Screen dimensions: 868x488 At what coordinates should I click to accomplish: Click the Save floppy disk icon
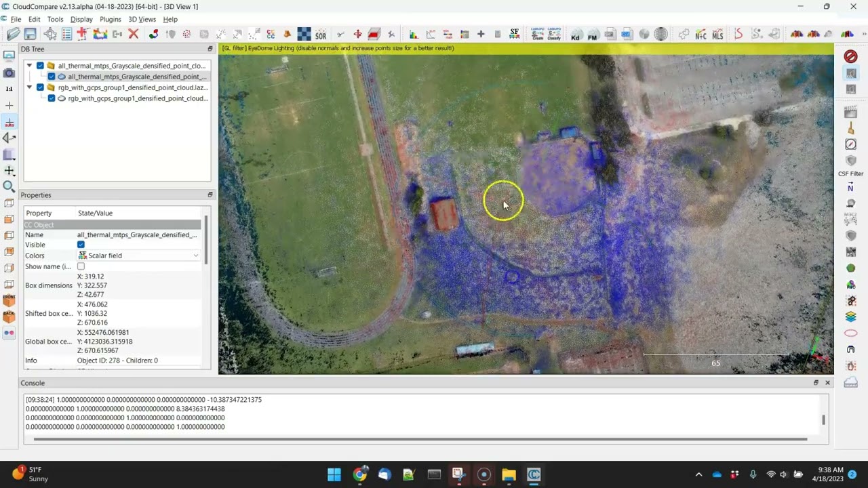pyautogui.click(x=30, y=34)
